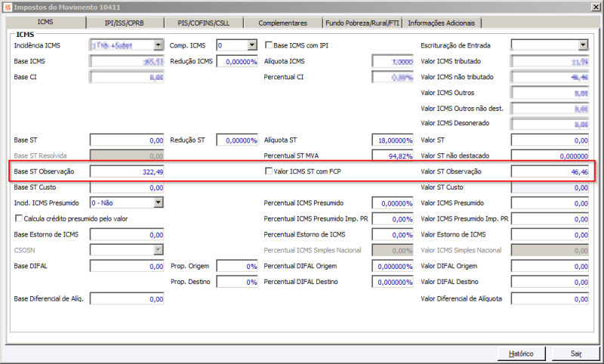Tick Valor ICMS ST com FCP checkbox
604x364 pixels.
point(269,171)
